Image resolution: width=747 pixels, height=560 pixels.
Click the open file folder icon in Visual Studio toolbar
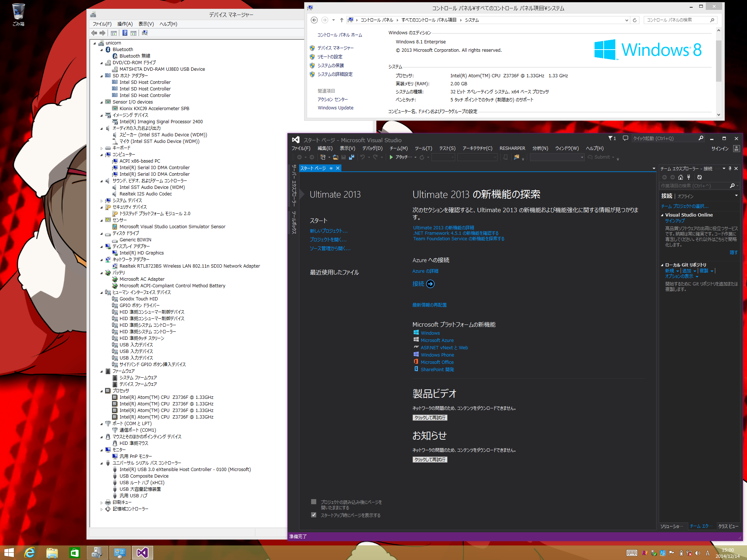(x=335, y=157)
